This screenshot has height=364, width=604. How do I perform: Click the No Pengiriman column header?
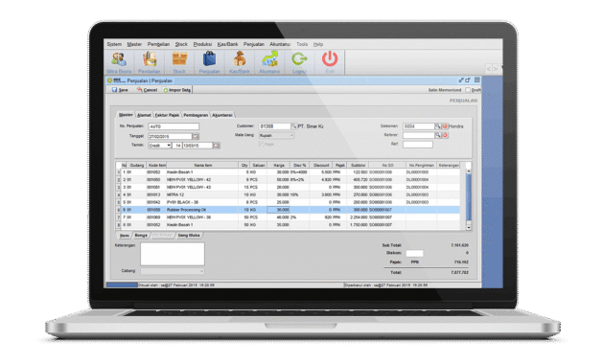(421, 165)
